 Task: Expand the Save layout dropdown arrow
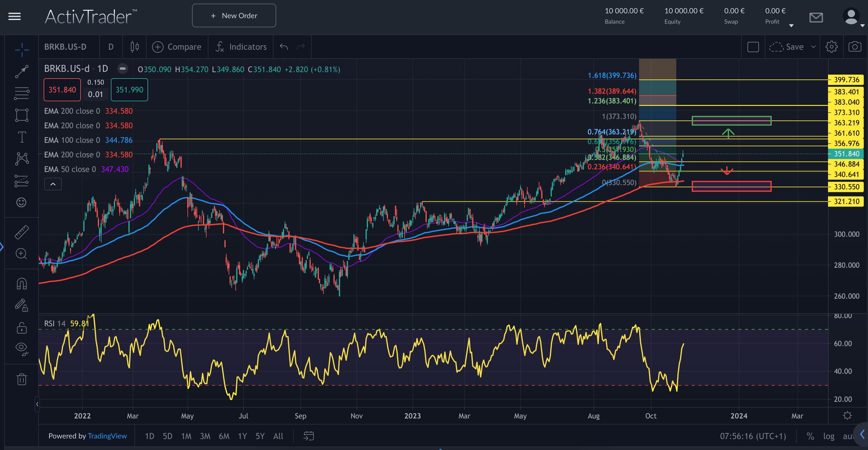(813, 47)
